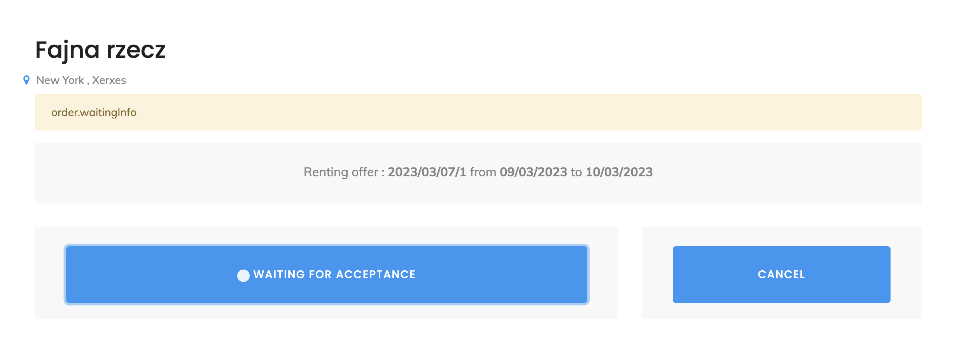Click the white spinner circle icon
The image size is (980, 355).
click(243, 275)
